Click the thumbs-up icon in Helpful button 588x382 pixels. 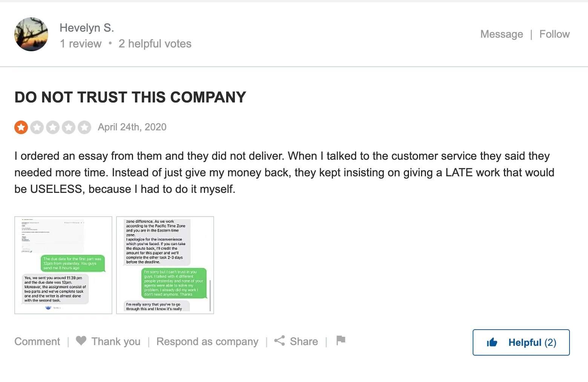coord(492,342)
